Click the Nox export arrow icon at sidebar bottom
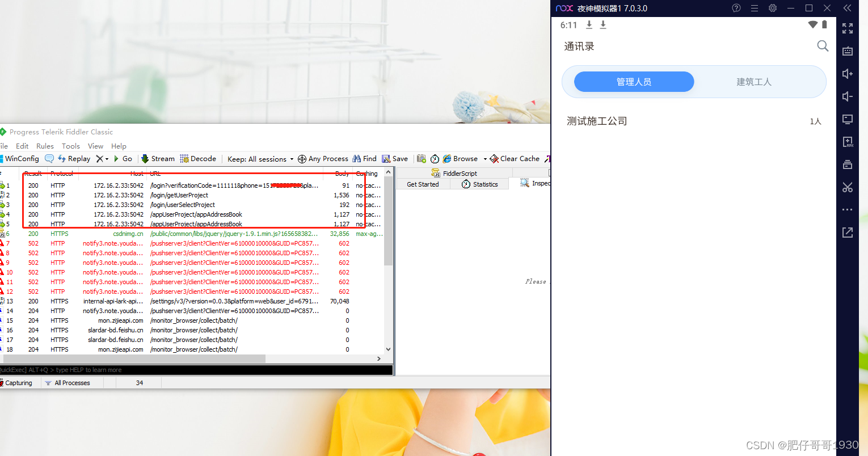 tap(848, 233)
